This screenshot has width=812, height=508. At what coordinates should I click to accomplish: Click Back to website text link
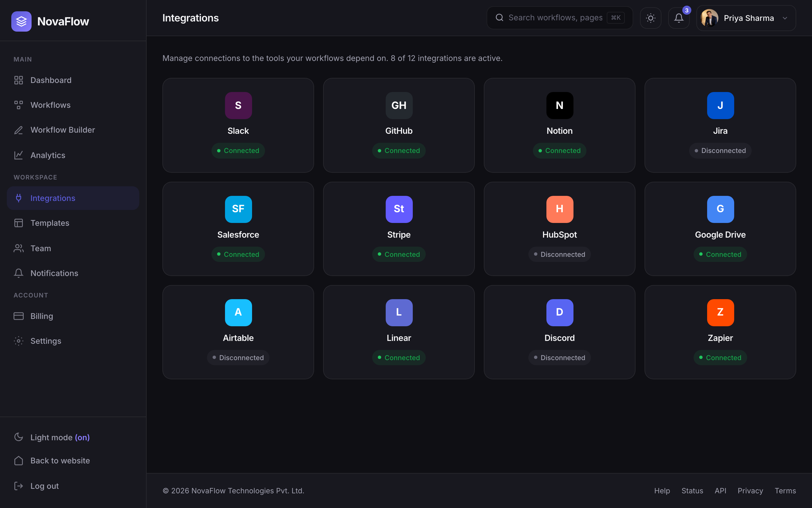60,460
